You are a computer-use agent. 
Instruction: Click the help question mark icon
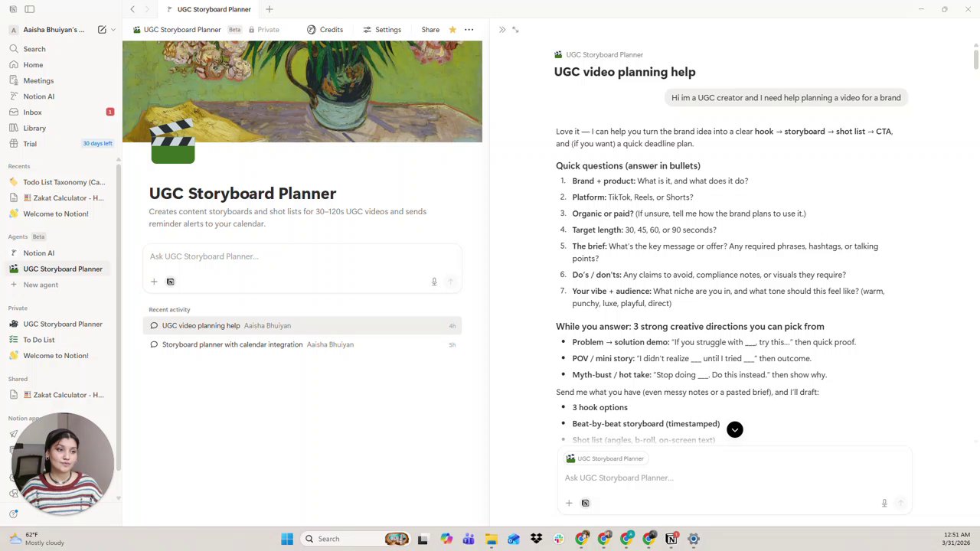point(13,514)
